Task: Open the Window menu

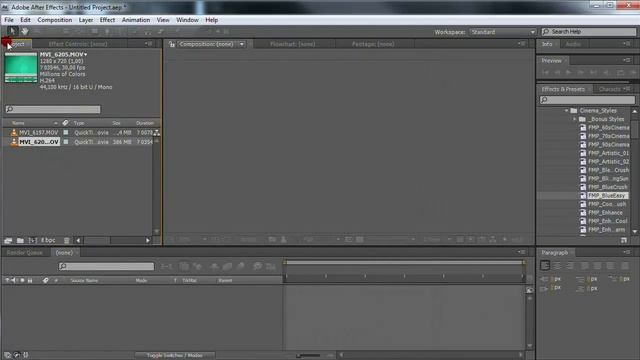Action: 187,20
